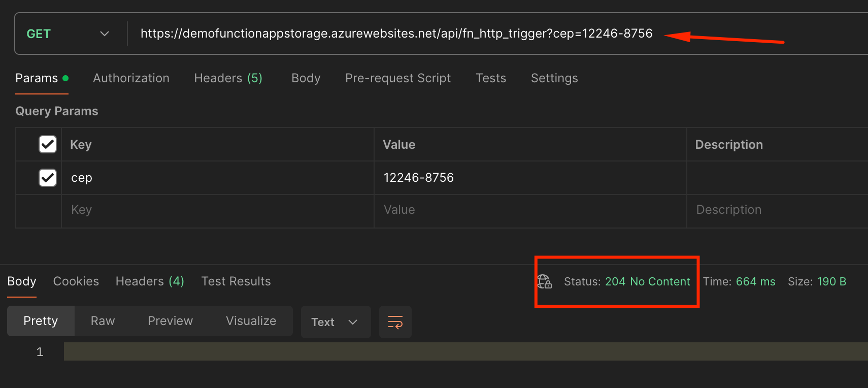Image resolution: width=868 pixels, height=388 pixels.
Task: Select the Pretty view
Action: coord(41,321)
